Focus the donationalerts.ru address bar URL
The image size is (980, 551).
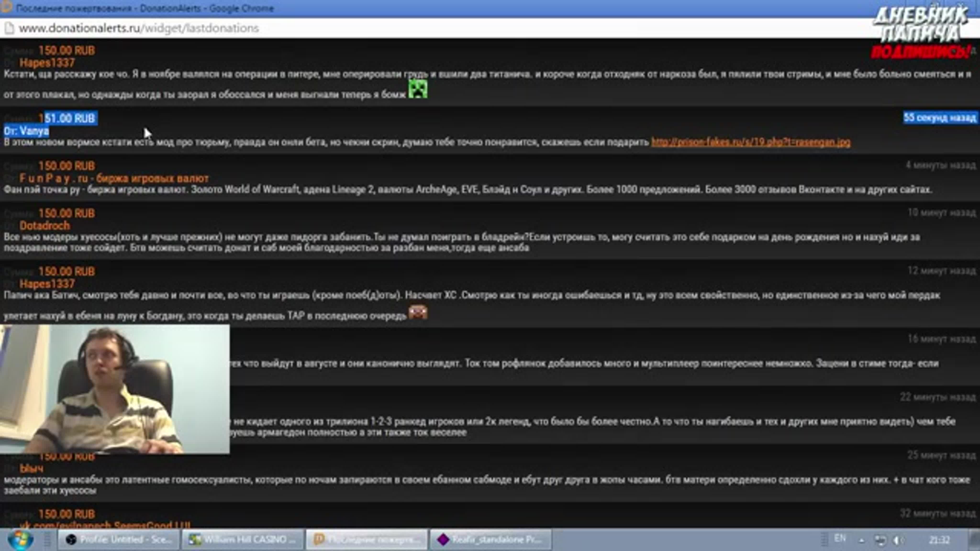139,28
